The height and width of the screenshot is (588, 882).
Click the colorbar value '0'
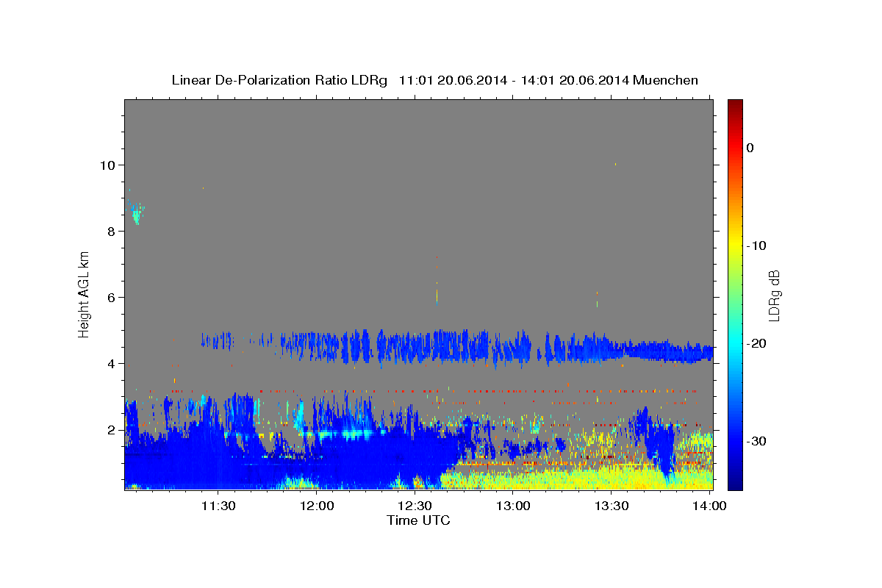click(750, 148)
